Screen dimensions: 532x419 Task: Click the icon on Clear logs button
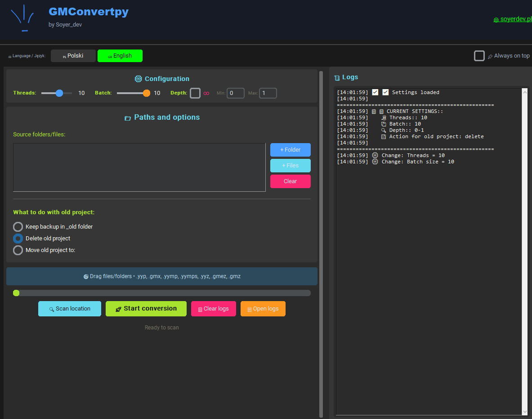200,309
